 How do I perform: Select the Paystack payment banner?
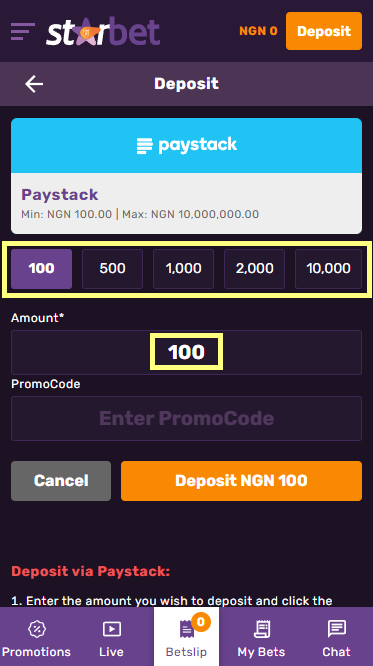(x=186, y=176)
